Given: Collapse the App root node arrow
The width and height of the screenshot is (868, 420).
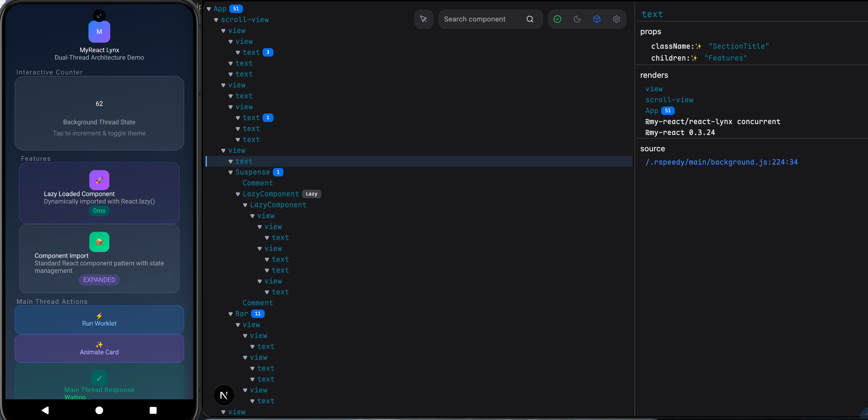Looking at the screenshot, I should click(x=209, y=9).
